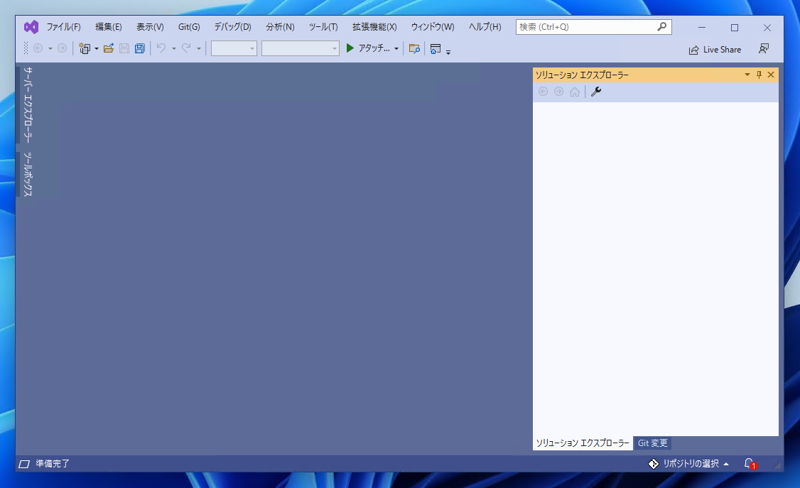Open the solution configurations combo box
This screenshot has height=488, width=800.
(234, 48)
